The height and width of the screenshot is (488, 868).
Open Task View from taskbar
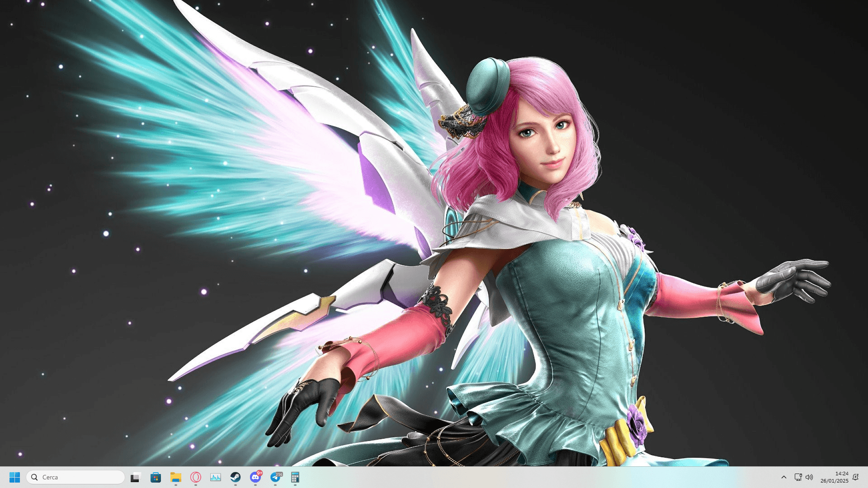[x=136, y=477]
